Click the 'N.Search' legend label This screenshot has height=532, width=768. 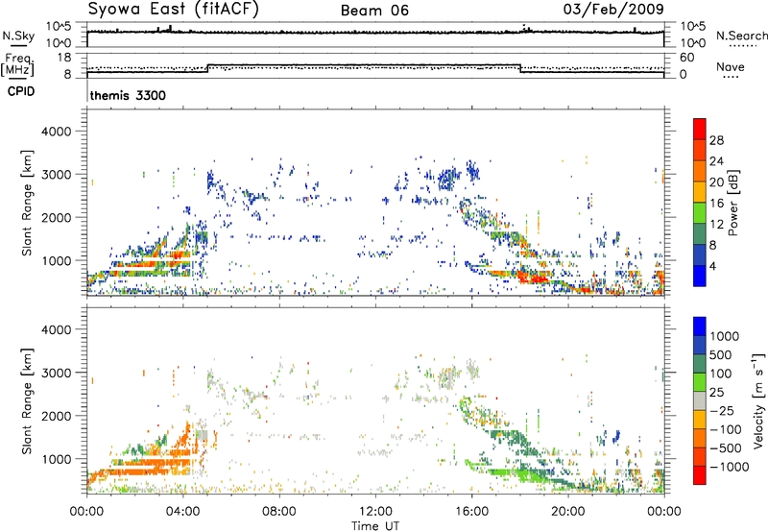741,36
